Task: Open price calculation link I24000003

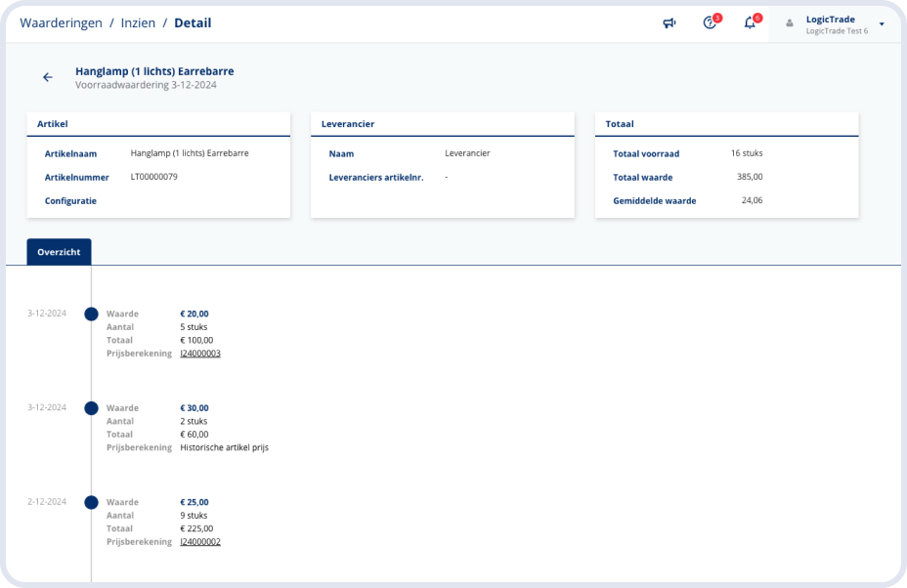Action: point(200,354)
